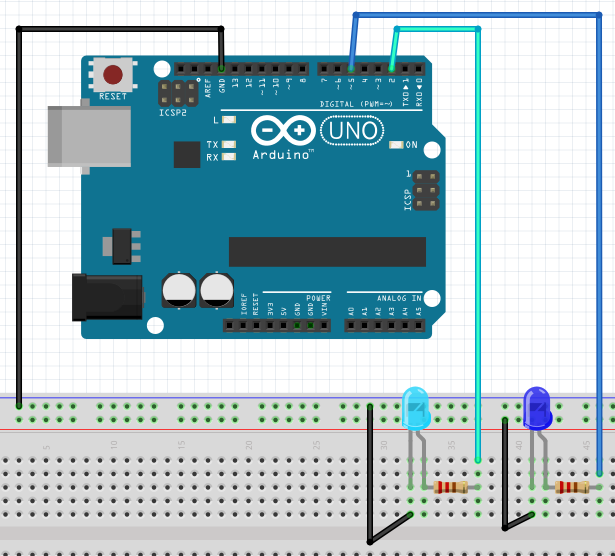Viewport: 615px width, 556px height.
Task: Click the resistor beside the blue LED
Action: (x=572, y=487)
